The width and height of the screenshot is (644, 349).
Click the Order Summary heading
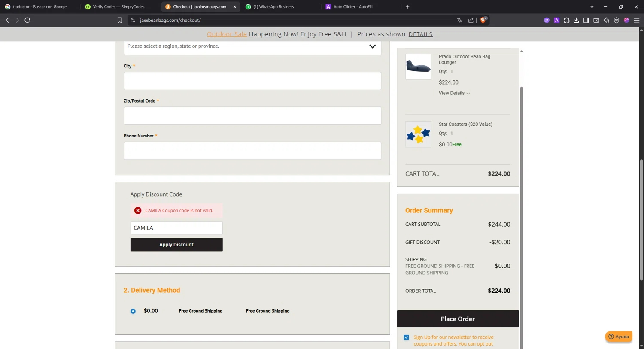(429, 210)
